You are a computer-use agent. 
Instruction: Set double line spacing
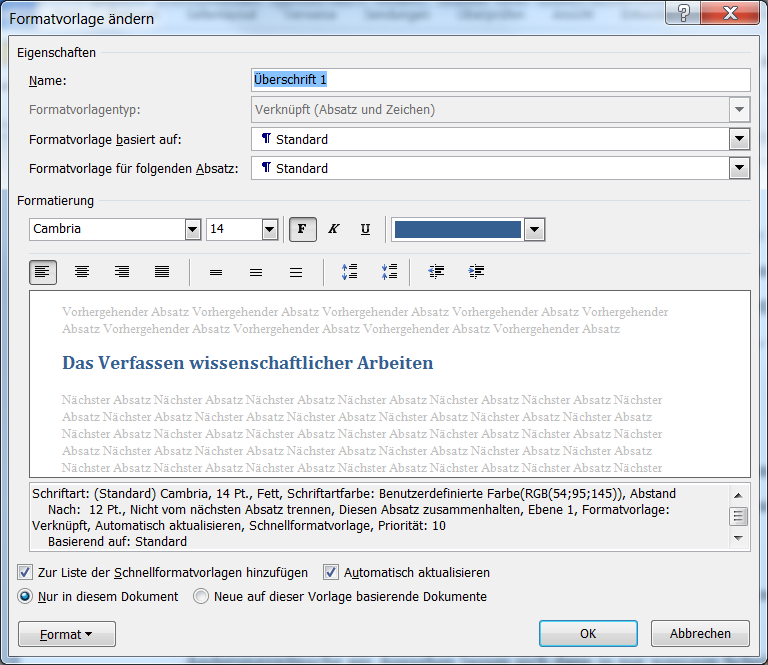296,272
